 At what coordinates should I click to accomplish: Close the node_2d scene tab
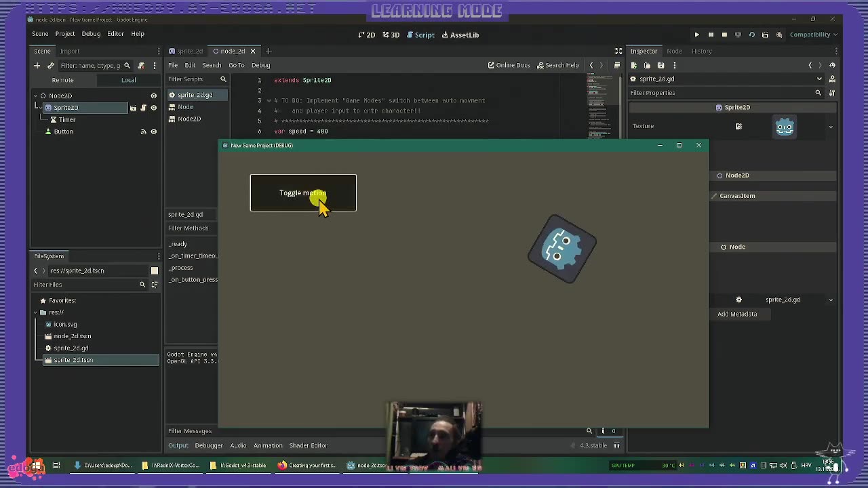pos(253,51)
